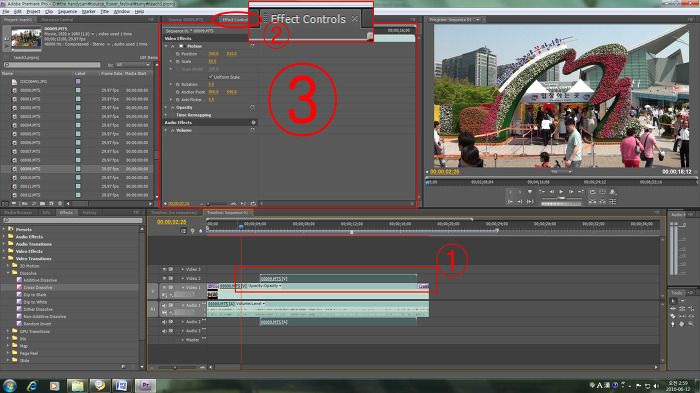The width and height of the screenshot is (700, 393).
Task: Select the Hand tool
Action: point(682,324)
